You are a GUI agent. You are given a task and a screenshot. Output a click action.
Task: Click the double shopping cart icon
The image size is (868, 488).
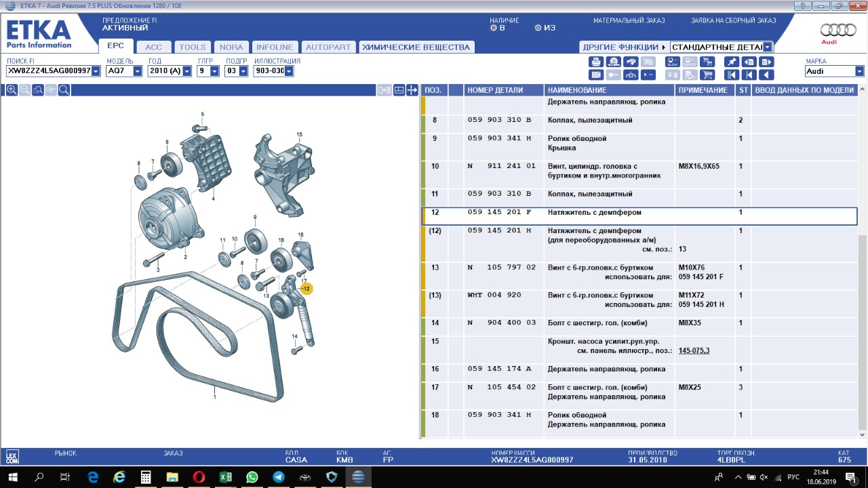point(707,62)
